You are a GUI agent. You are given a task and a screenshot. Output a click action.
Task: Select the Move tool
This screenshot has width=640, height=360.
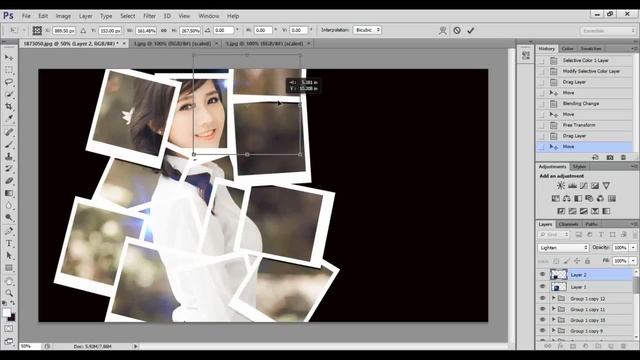click(x=9, y=58)
